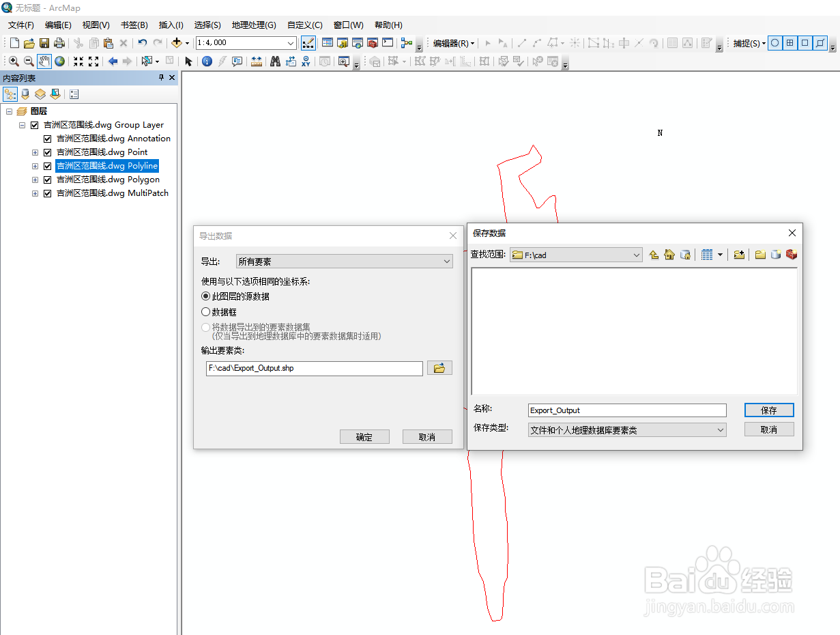Open the Table of Contents window icon
Image resolution: width=840 pixels, height=635 pixels.
tap(328, 43)
